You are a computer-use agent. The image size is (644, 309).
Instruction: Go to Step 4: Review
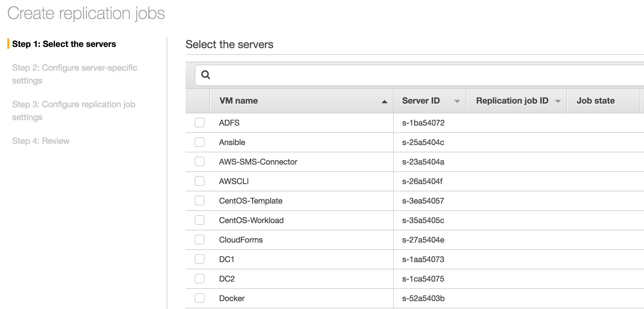pos(41,141)
